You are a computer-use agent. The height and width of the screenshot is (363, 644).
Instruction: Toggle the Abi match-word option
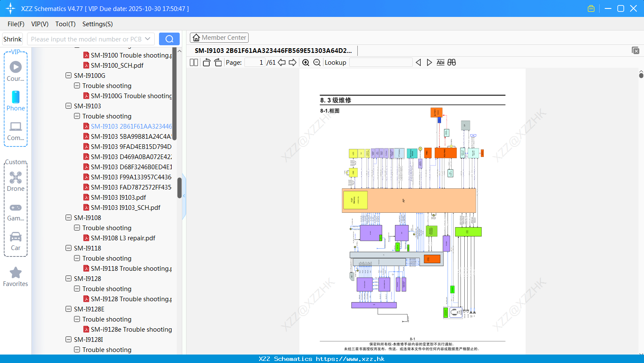[440, 62]
